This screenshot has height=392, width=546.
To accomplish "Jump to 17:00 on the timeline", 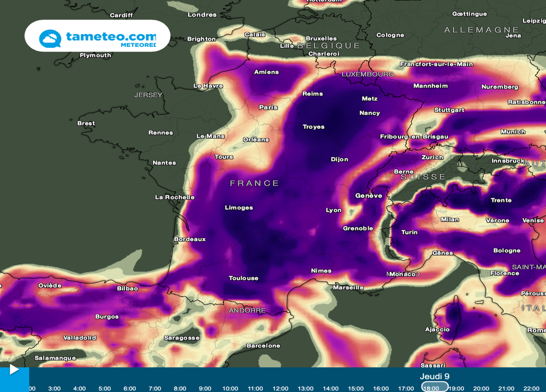I will point(406,388).
